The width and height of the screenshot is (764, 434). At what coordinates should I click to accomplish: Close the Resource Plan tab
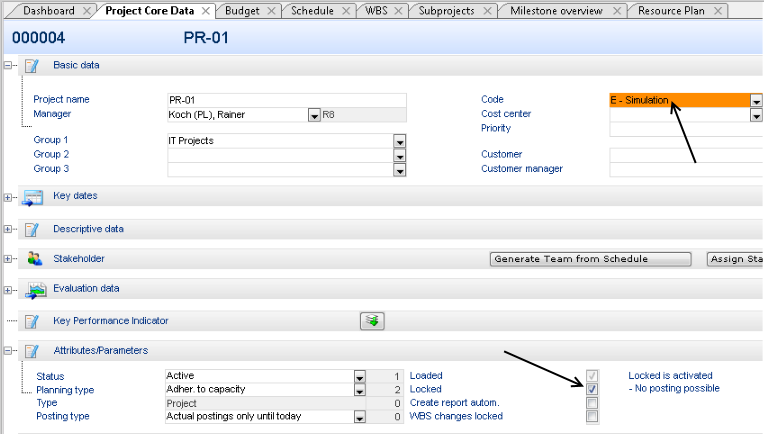[718, 11]
